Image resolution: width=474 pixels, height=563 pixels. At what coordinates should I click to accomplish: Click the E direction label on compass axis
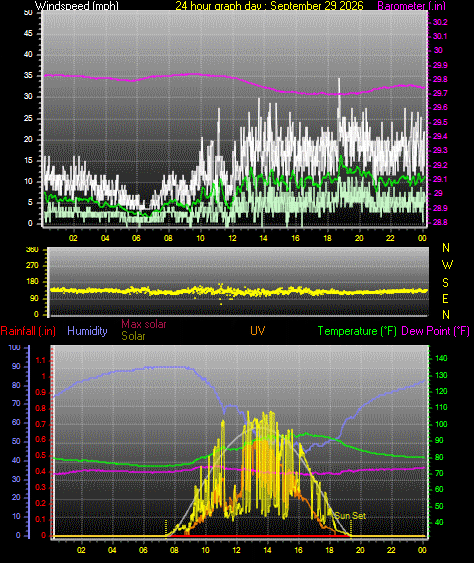click(x=445, y=298)
